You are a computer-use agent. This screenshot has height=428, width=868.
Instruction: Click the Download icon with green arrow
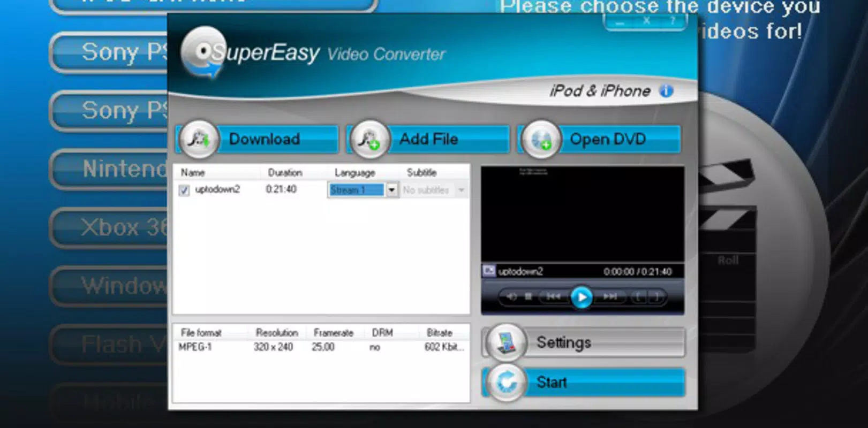[199, 139]
